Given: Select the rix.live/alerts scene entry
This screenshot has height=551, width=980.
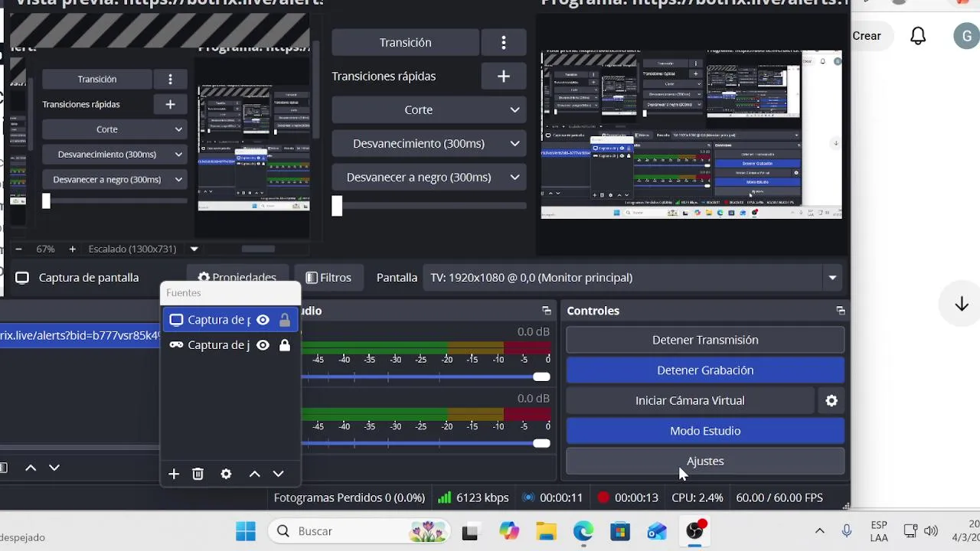Looking at the screenshot, I should (x=80, y=335).
